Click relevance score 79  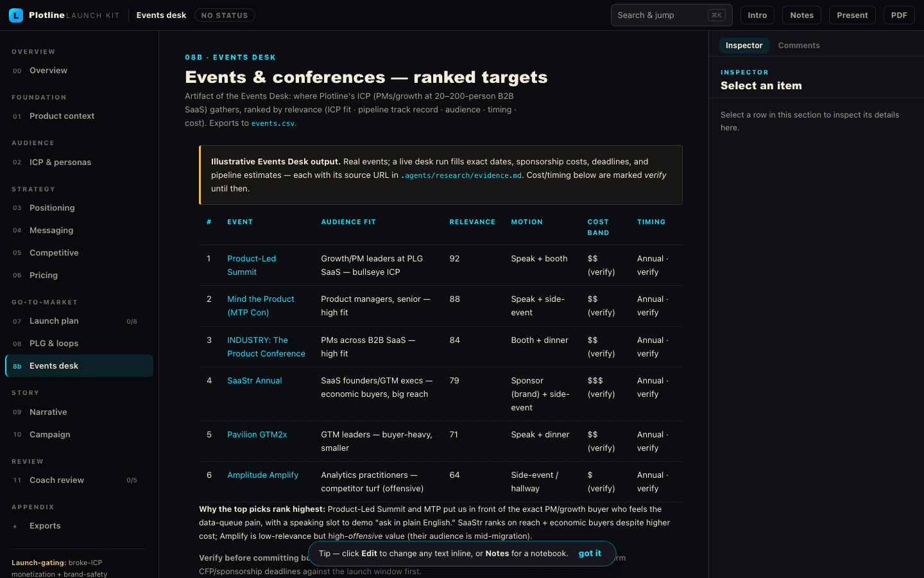pos(454,381)
